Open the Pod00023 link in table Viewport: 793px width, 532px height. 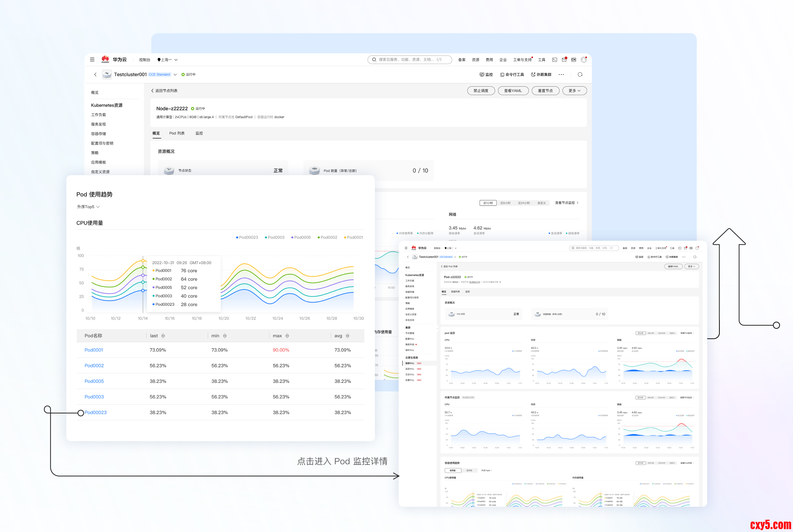click(96, 412)
